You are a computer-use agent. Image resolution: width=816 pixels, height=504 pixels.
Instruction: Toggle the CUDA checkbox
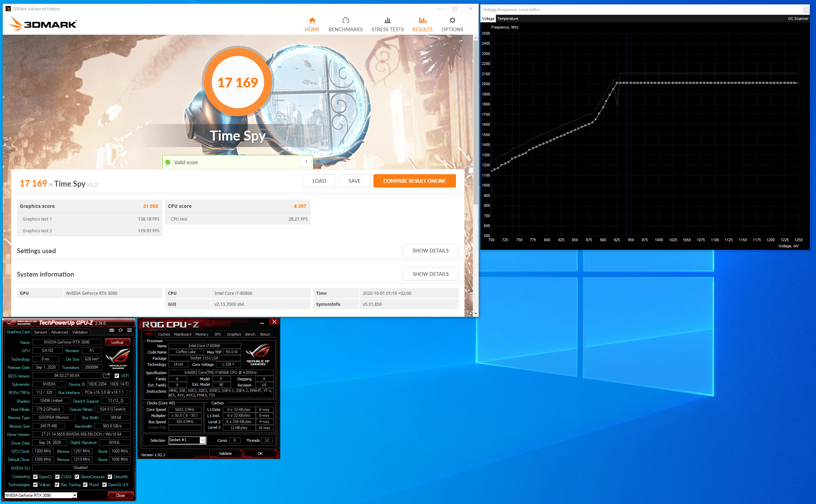point(57,477)
